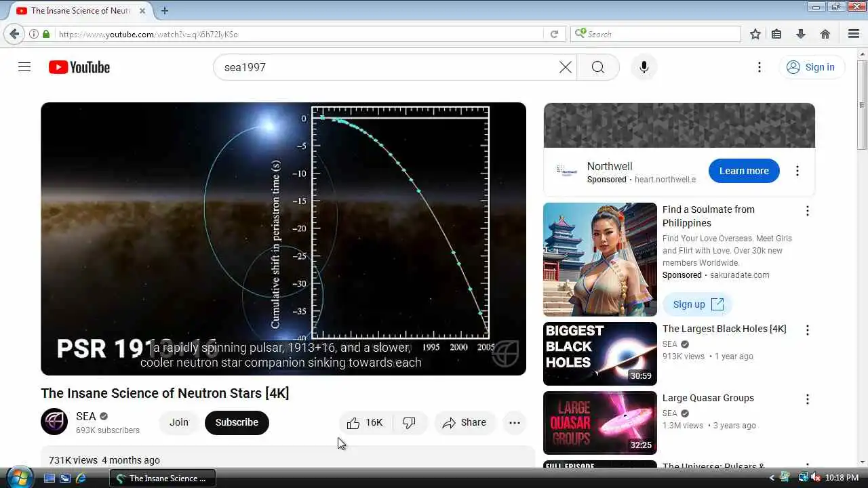Dislike the video with thumbs down
This screenshot has height=488, width=868.
[x=410, y=422]
